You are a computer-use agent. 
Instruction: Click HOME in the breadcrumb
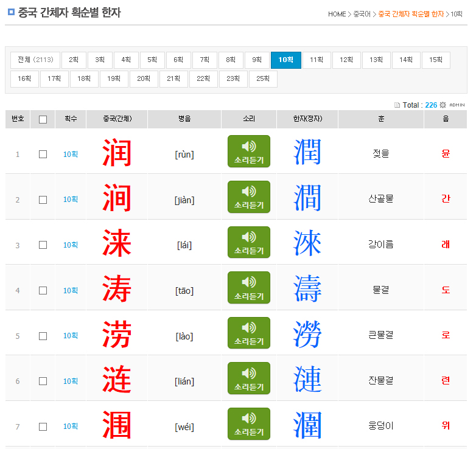[337, 13]
